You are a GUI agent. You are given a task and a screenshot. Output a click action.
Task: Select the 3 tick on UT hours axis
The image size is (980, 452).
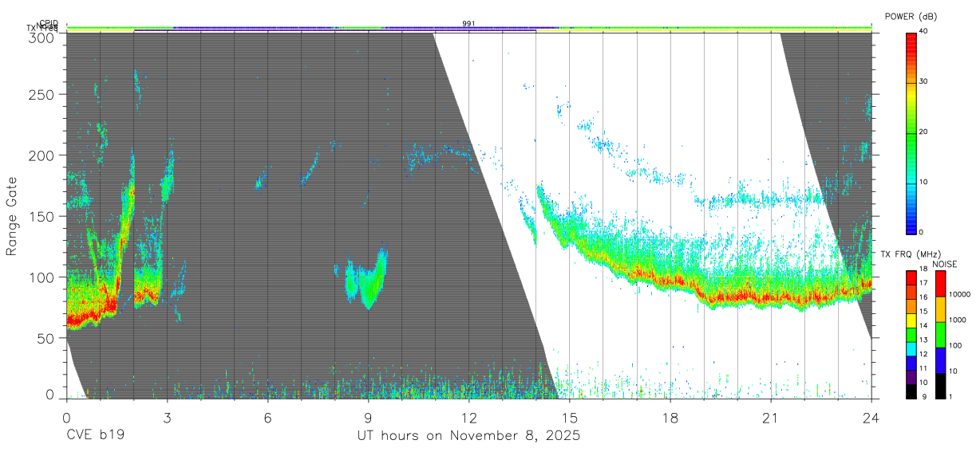pyautogui.click(x=167, y=417)
